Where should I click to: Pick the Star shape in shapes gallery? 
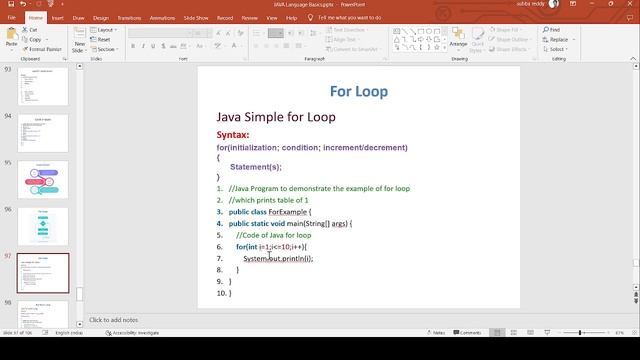[436, 47]
